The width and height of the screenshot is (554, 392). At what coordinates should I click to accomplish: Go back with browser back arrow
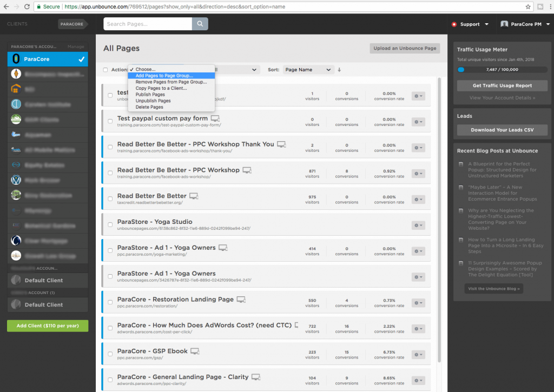tap(6, 6)
